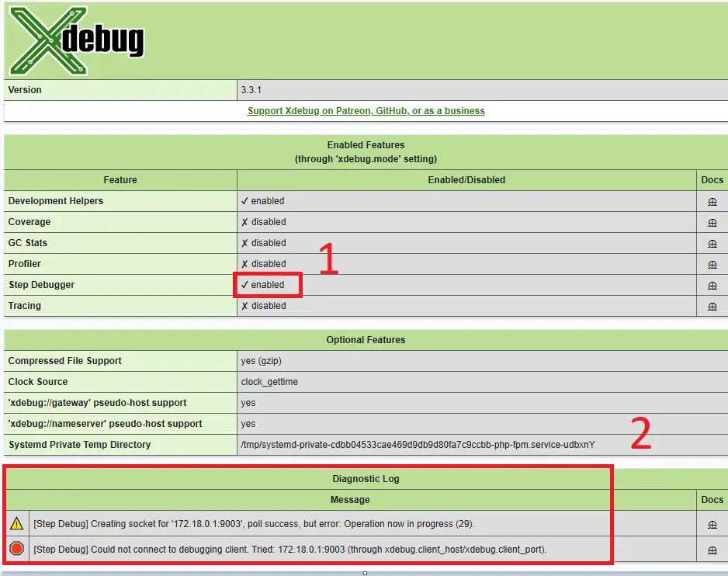Click Step Debugger docs icon
This screenshot has height=576, width=728.
coord(712,286)
